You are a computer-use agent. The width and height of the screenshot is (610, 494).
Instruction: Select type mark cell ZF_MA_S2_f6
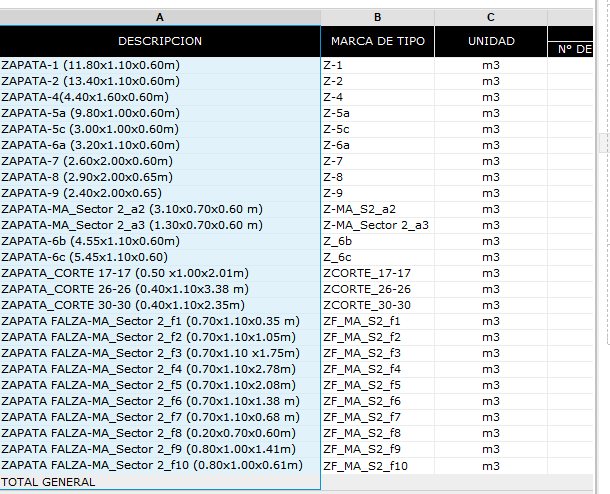click(377, 401)
